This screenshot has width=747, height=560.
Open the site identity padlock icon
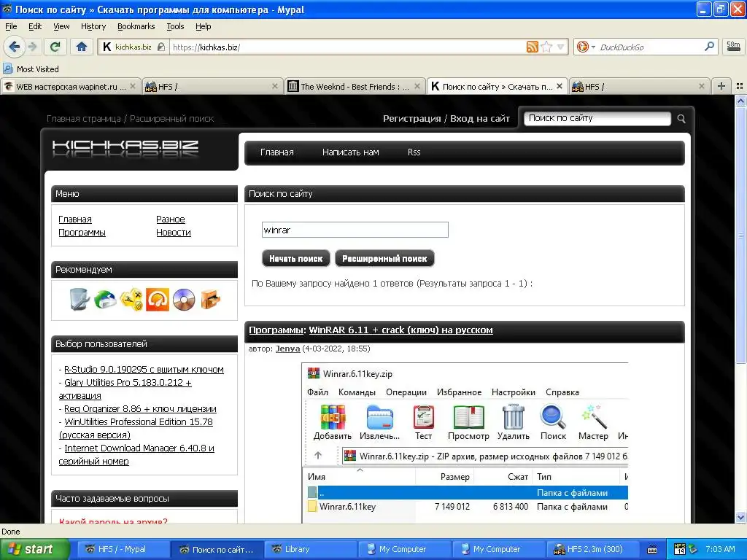click(161, 47)
